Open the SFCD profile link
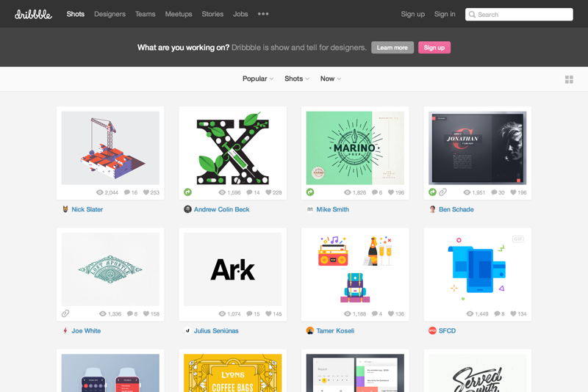This screenshot has height=392, width=588. (448, 330)
